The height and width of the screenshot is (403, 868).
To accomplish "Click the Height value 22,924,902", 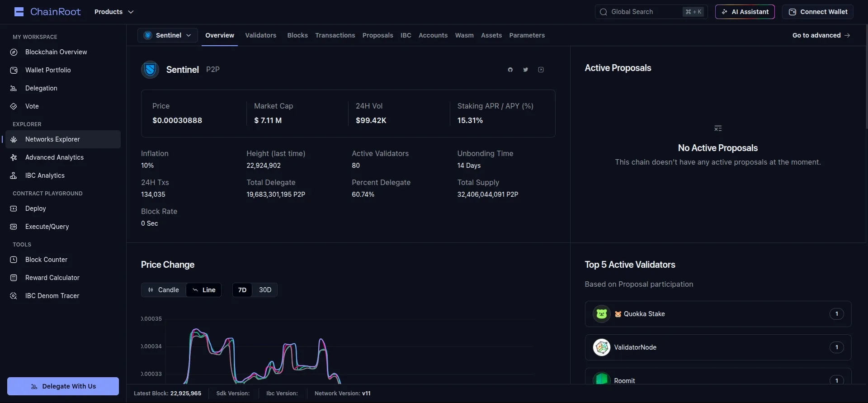I will 264,166.
